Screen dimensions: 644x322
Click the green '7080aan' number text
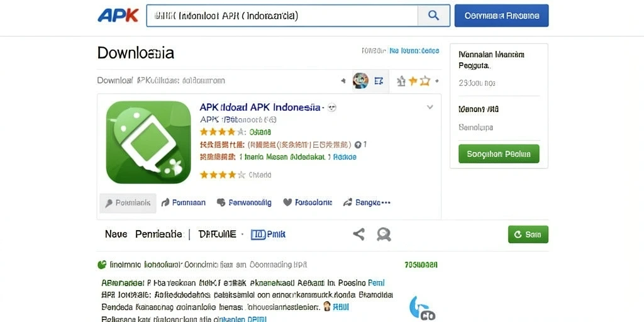(421, 265)
